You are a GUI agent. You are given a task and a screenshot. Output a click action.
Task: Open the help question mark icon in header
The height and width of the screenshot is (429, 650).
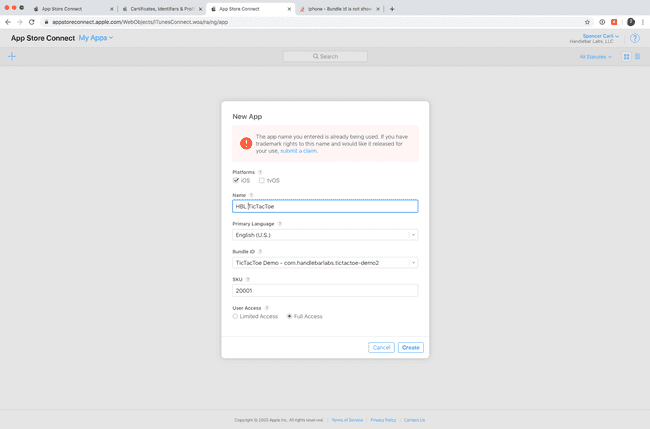point(635,39)
